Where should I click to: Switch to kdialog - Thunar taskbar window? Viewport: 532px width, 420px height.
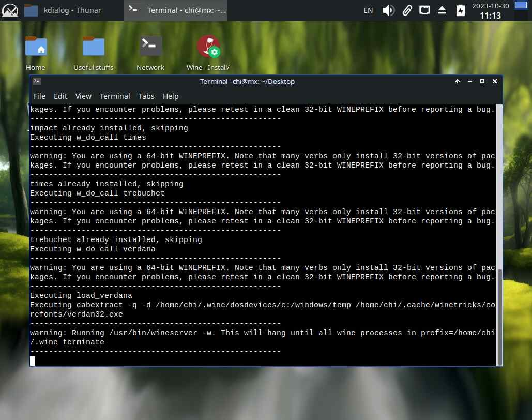tap(63, 10)
